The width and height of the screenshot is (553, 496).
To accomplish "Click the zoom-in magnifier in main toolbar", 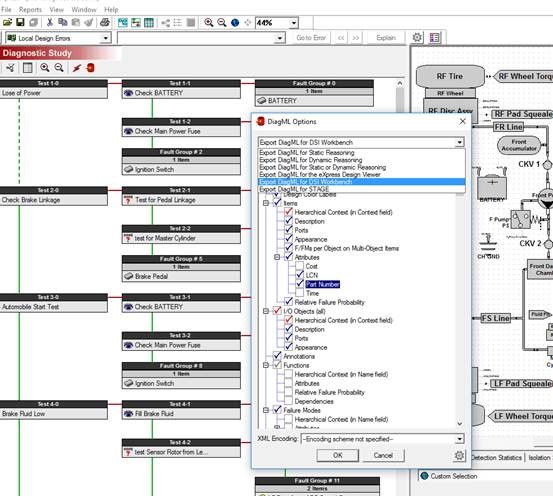I will click(x=208, y=23).
